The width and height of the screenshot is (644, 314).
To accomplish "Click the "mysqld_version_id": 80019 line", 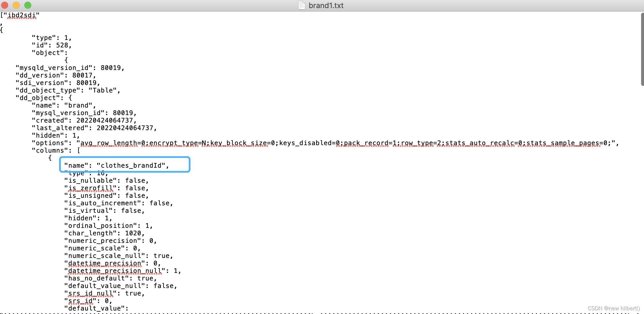I will pyautogui.click(x=70, y=68).
